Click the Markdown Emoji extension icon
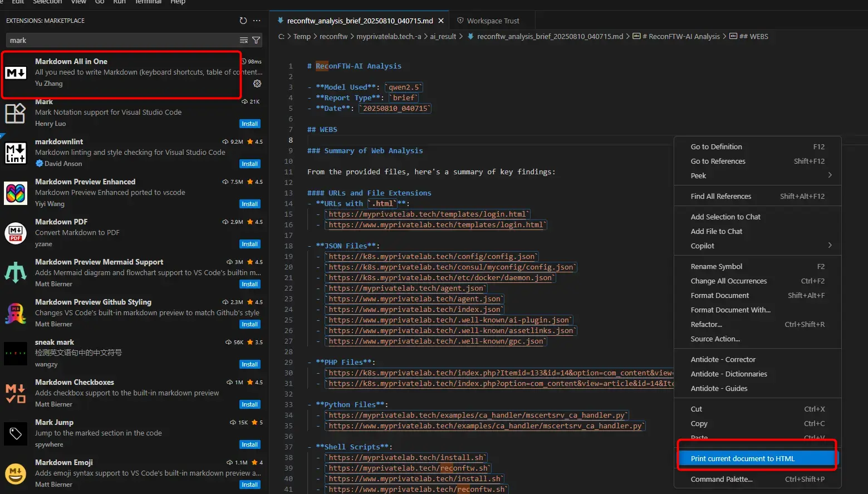 tap(15, 473)
